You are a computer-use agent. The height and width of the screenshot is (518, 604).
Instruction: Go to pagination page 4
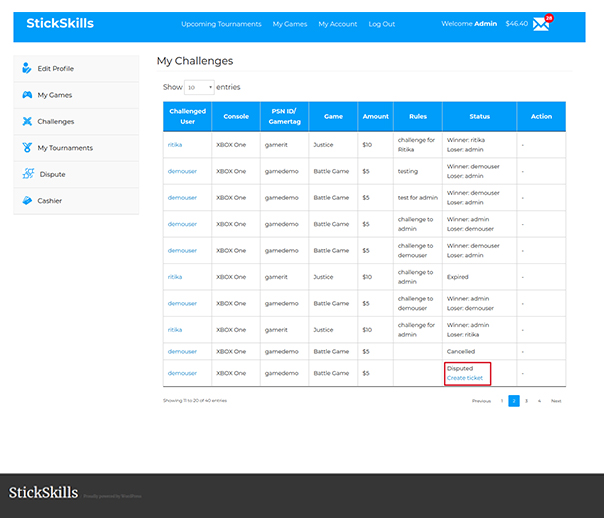(x=539, y=401)
